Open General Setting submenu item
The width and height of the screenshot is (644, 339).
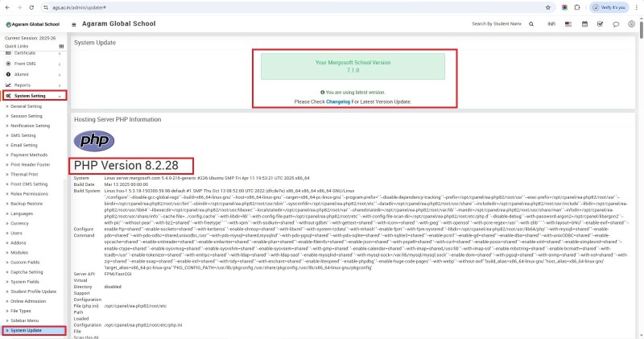pyautogui.click(x=26, y=106)
